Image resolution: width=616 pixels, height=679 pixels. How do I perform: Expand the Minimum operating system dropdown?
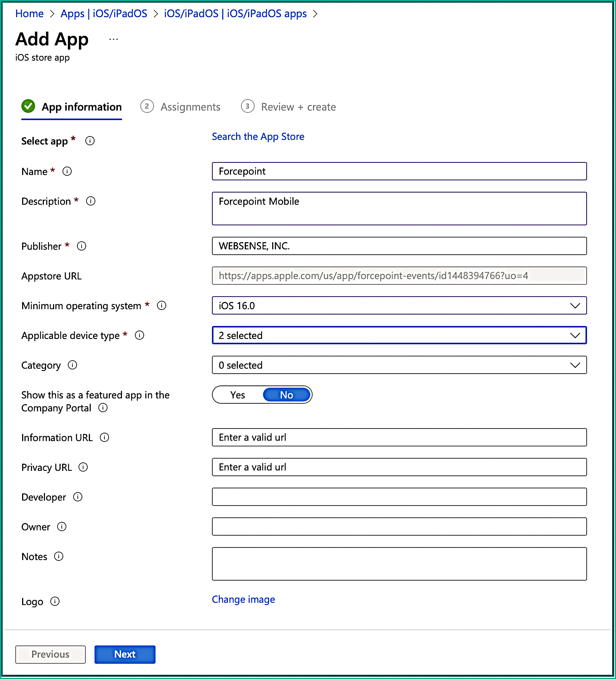(399, 305)
